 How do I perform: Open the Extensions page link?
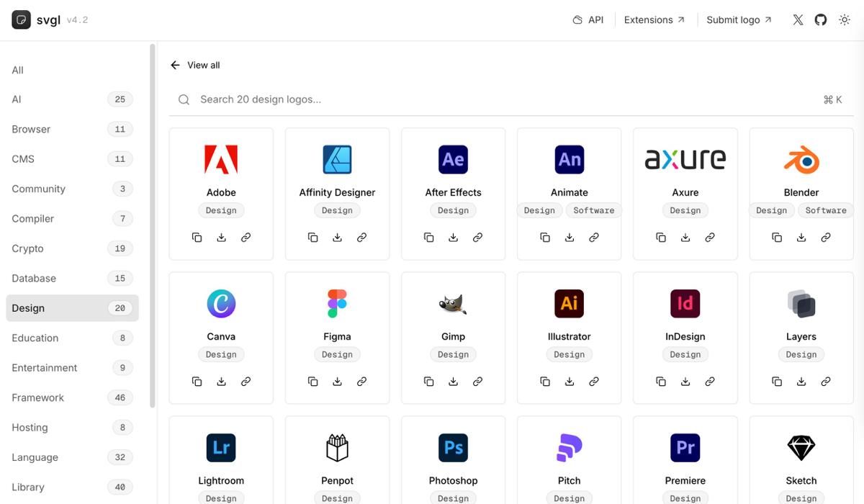coord(654,20)
